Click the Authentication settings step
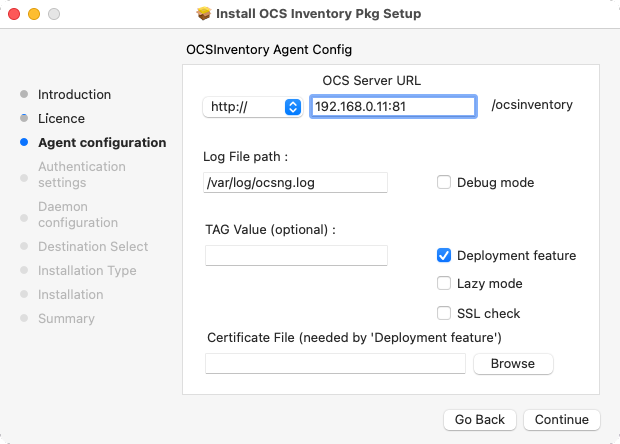This screenshot has height=444, width=620. coord(82,174)
